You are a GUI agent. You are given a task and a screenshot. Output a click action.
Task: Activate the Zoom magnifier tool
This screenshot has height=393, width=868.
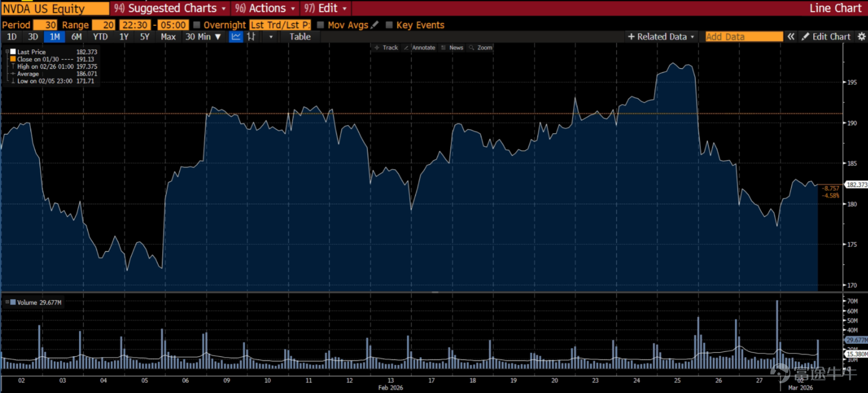(481, 48)
